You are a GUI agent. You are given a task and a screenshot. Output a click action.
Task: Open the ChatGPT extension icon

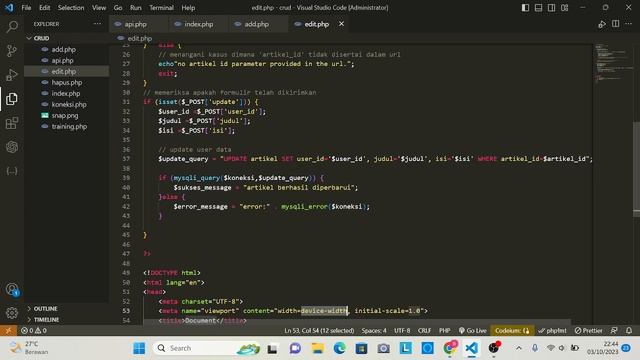[12, 147]
